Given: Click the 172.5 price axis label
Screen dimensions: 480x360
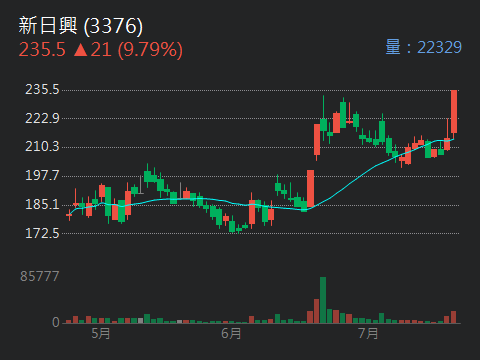Looking at the screenshot, I should [42, 233].
